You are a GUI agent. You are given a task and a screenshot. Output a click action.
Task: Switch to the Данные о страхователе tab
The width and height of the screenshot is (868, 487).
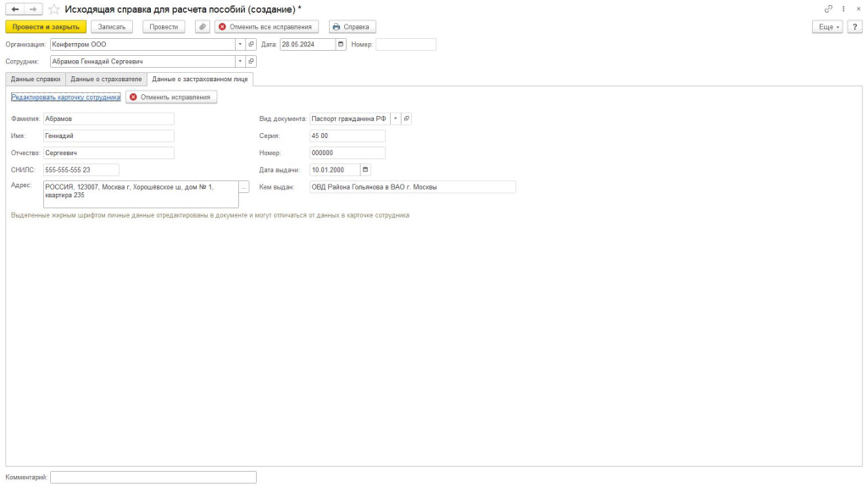tap(106, 79)
